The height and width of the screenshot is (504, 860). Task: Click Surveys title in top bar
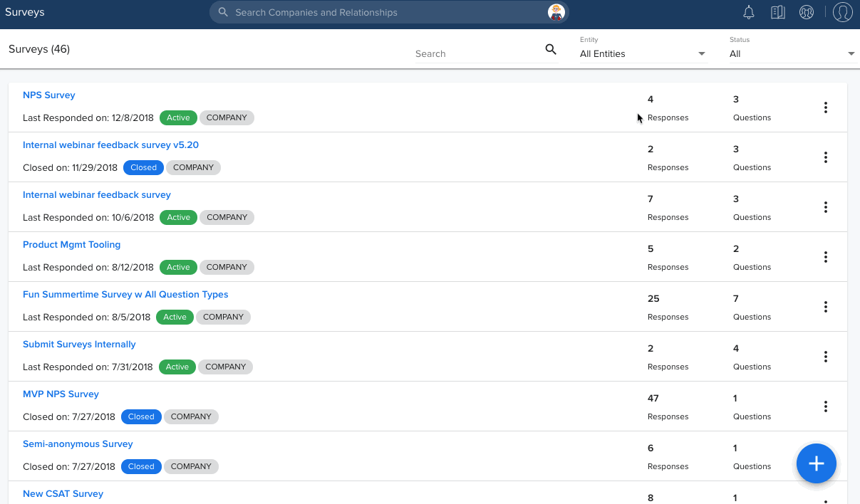(x=25, y=12)
